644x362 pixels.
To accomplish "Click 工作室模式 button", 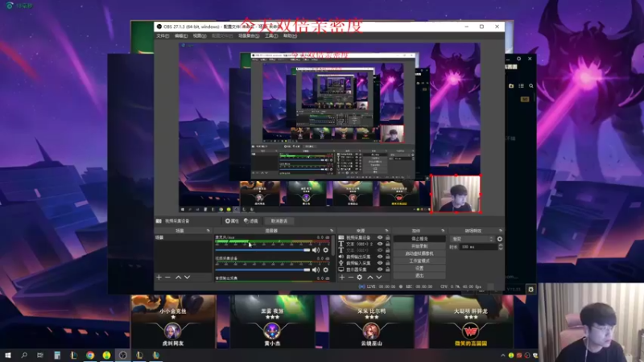I will (419, 261).
